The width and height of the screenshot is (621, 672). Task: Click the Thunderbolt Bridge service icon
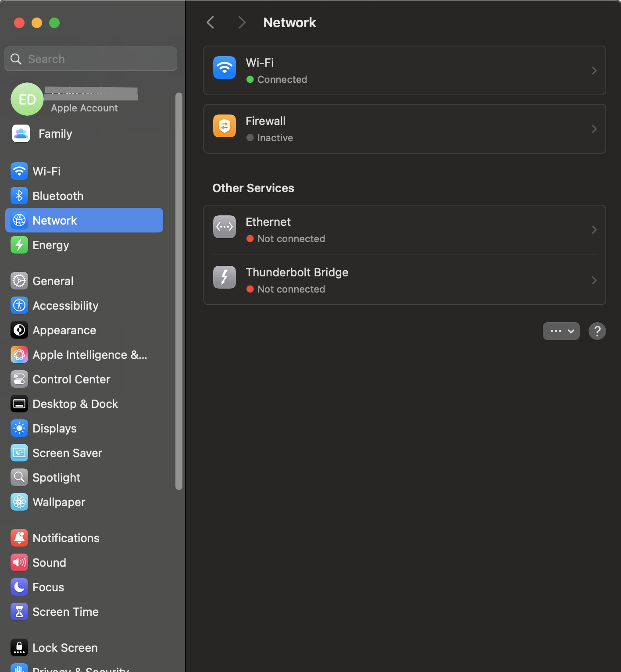tap(225, 277)
